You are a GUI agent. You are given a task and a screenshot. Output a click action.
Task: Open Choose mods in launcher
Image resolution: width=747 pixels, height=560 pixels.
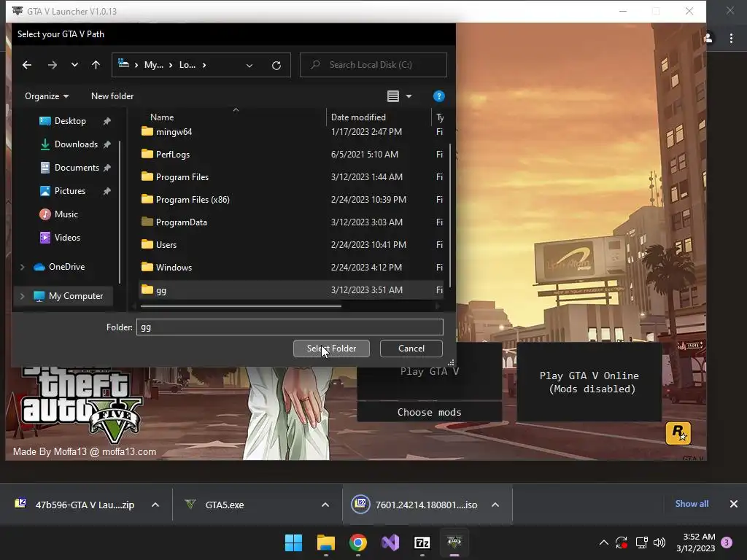tap(429, 413)
